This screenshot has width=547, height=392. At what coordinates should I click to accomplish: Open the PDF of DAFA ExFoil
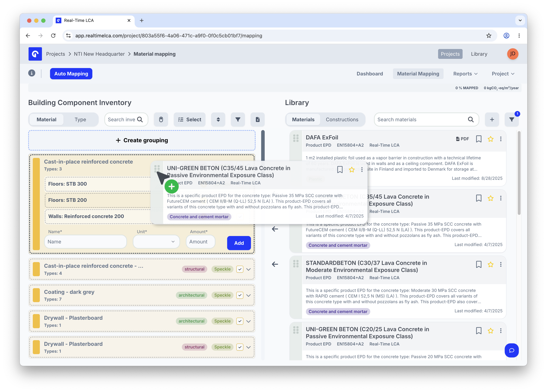pyautogui.click(x=462, y=139)
